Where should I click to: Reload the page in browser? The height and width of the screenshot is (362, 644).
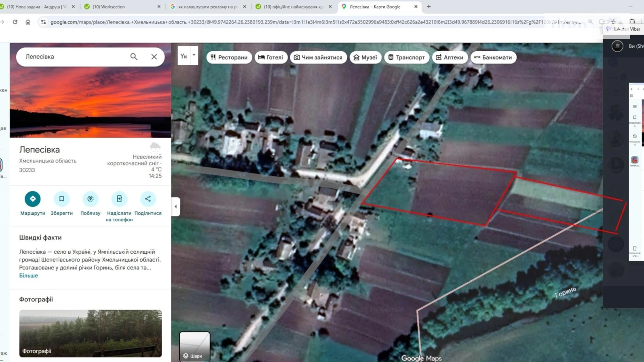click(x=15, y=22)
